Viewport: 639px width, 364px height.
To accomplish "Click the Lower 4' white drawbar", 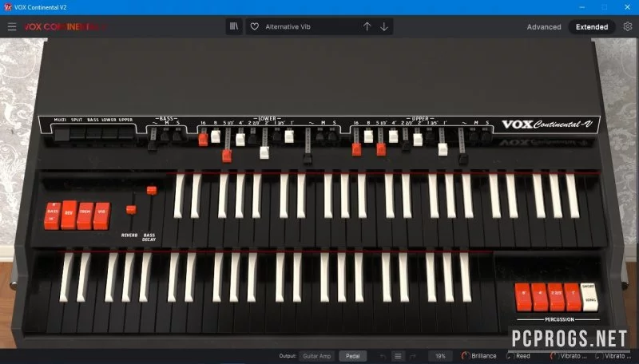I will point(240,140).
